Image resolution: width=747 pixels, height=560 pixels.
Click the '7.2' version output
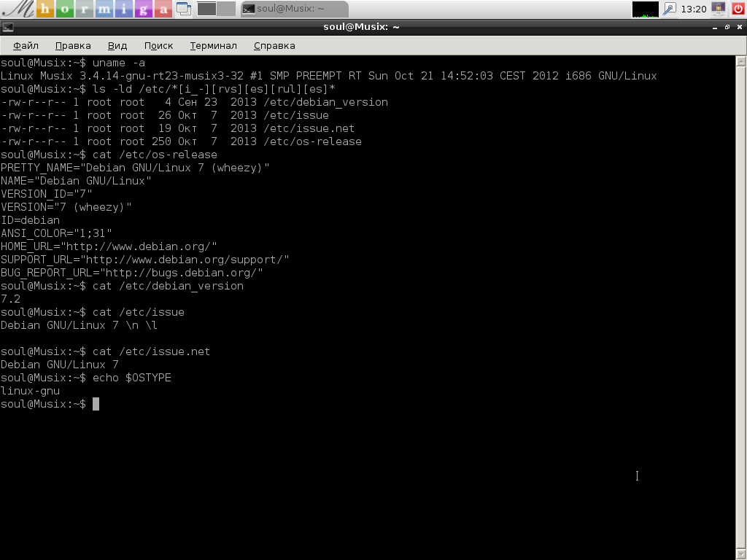click(10, 299)
